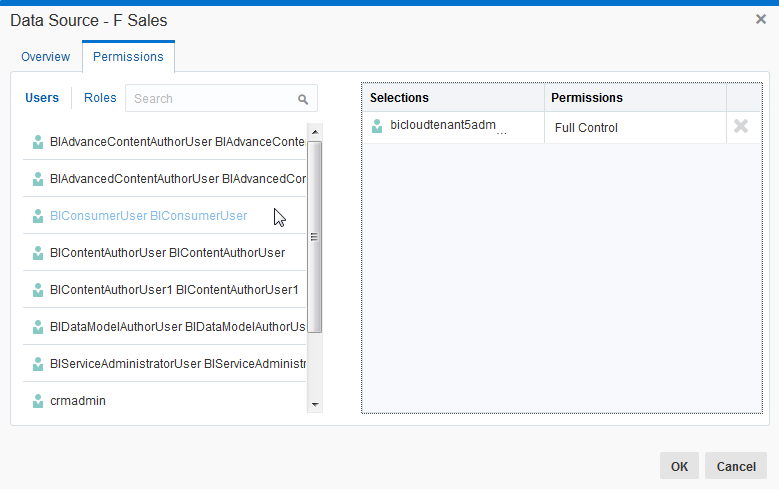Switch to the Roles list

(100, 98)
